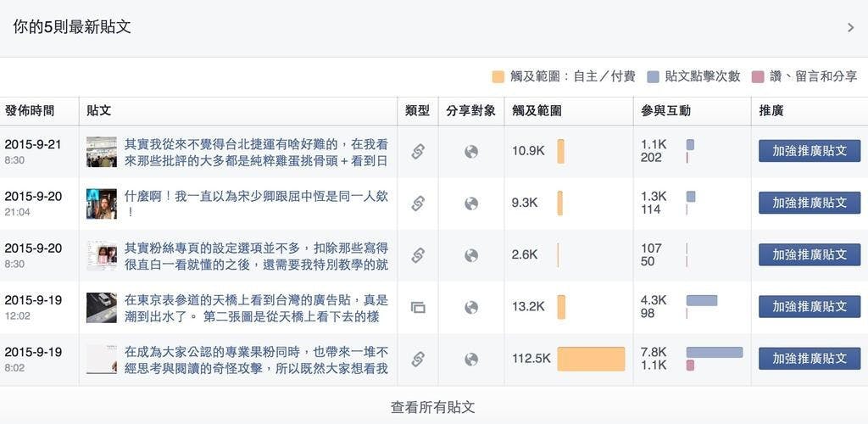Click the pink 讚、留言和分享 legend swatch
868x424 pixels.
click(758, 76)
